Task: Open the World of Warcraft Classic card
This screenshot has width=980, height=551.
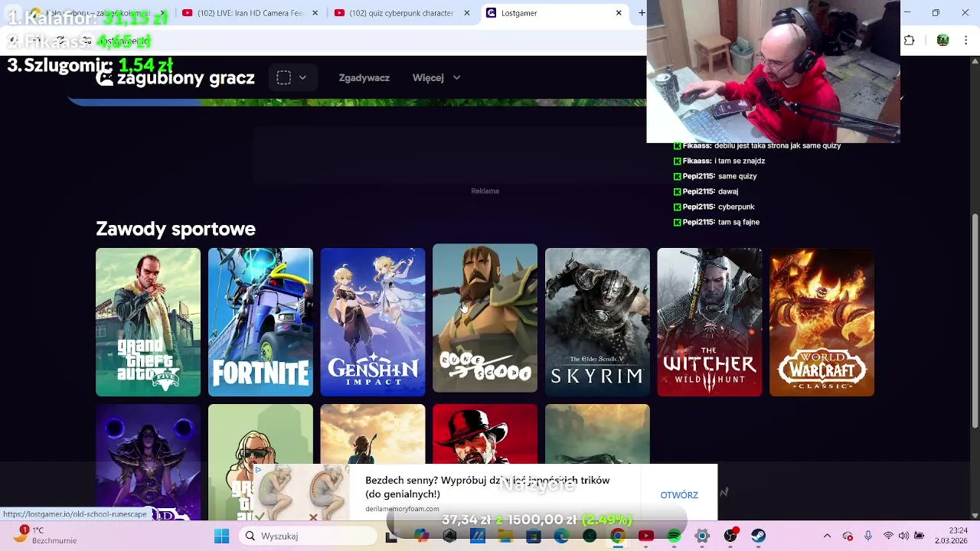Action: tap(822, 322)
